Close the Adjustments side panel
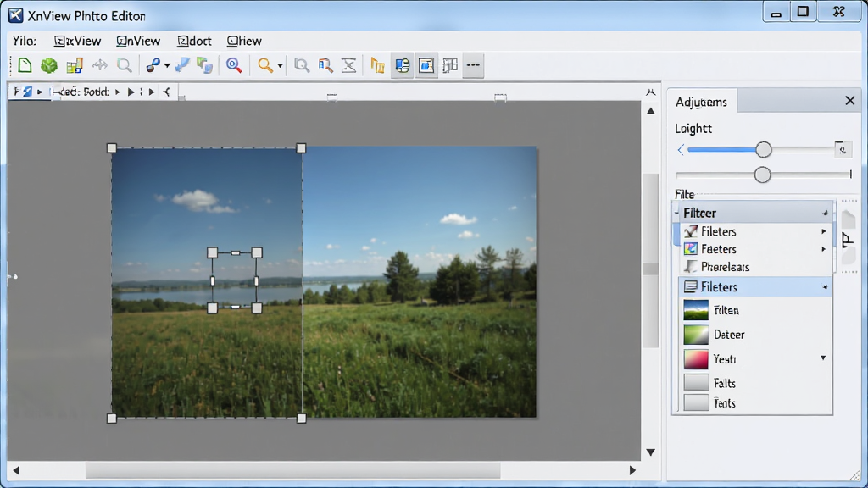 point(850,100)
